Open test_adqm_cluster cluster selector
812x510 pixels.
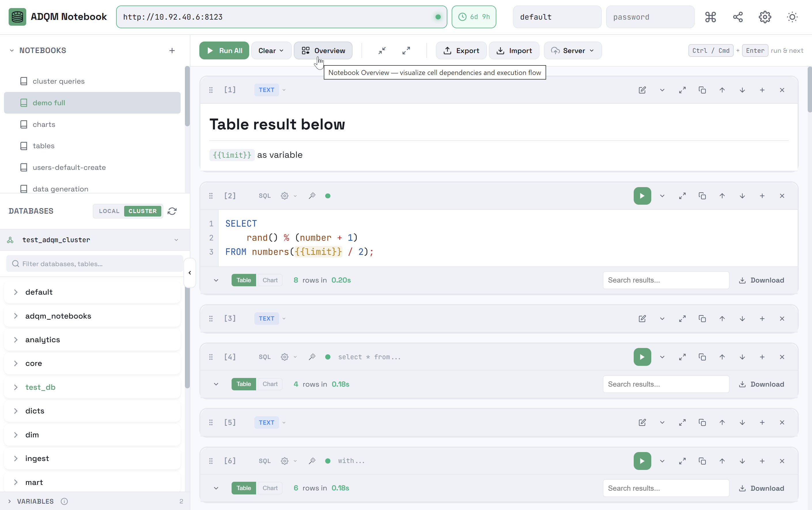point(95,240)
